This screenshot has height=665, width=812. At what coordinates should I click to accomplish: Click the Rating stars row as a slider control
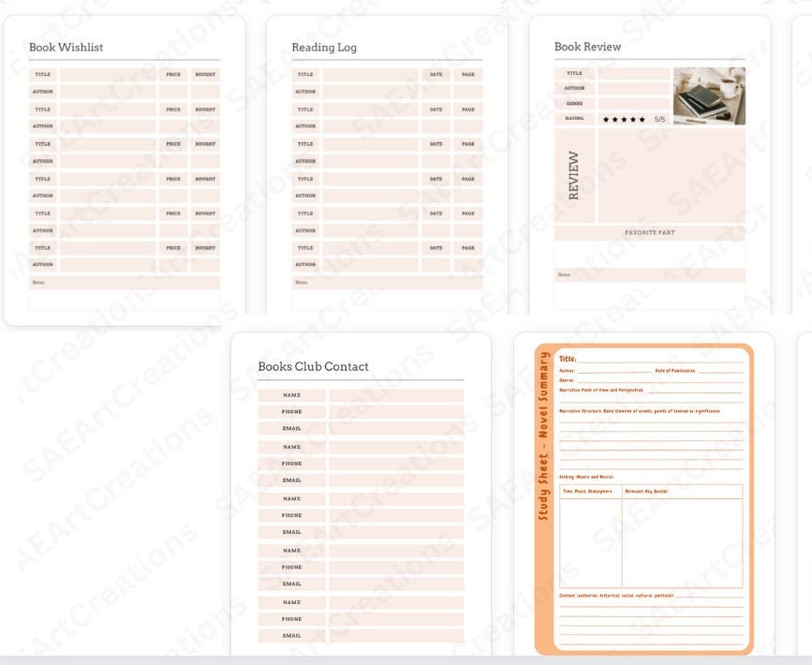pos(624,120)
